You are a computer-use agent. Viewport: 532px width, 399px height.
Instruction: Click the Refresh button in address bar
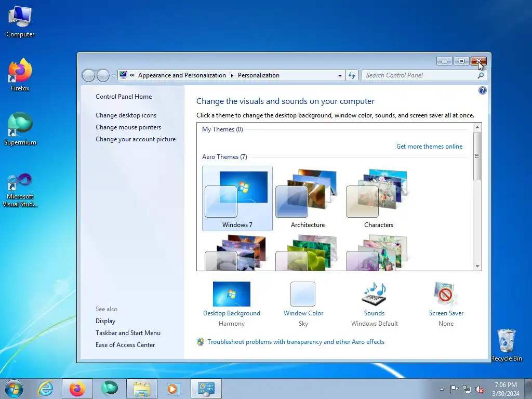(352, 76)
